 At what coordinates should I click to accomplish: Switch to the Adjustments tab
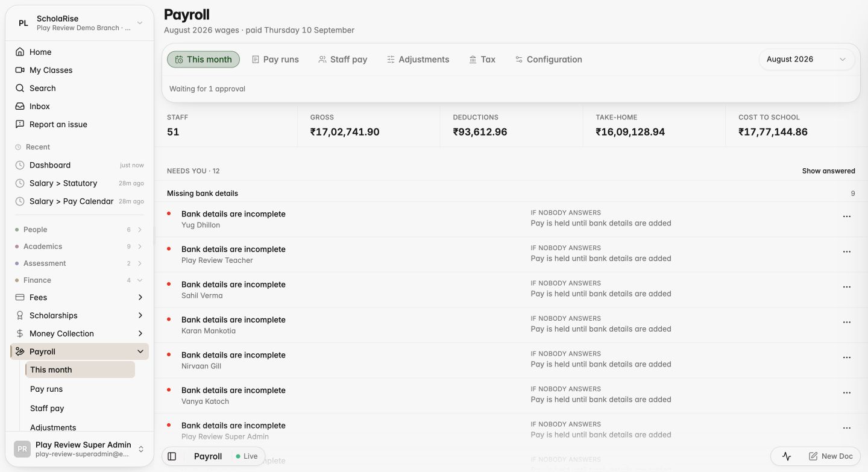point(418,59)
